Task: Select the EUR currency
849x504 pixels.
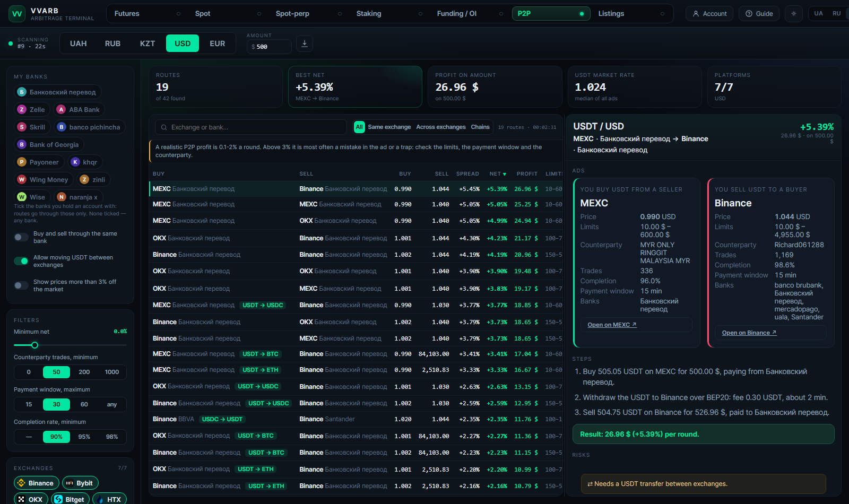Action: pyautogui.click(x=217, y=44)
